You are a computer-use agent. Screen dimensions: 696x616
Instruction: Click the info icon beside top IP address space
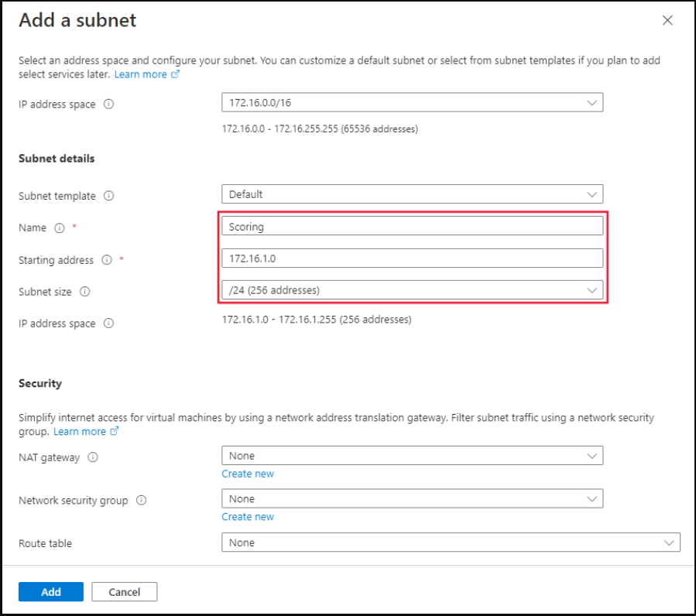point(108,104)
